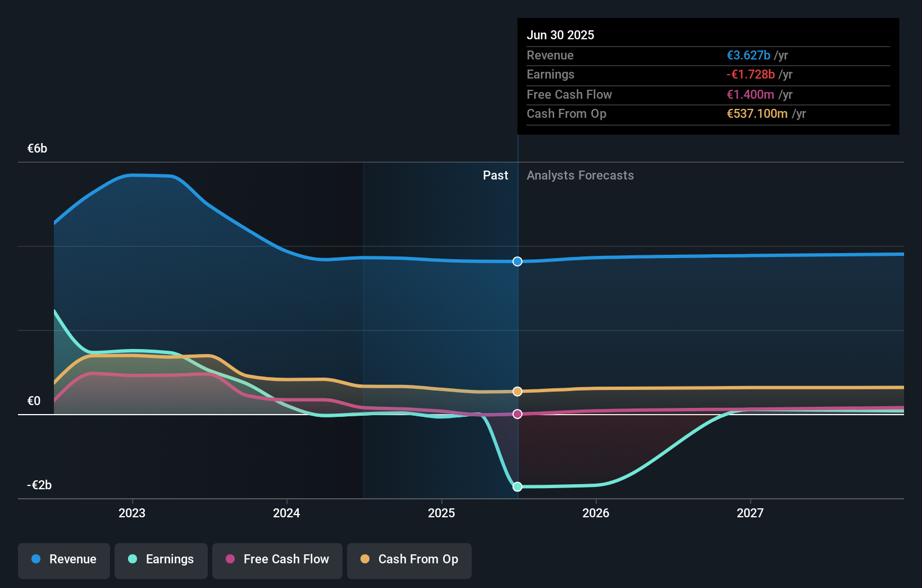922x588 pixels.
Task: Hide the Cash From Op series
Action: pos(409,559)
